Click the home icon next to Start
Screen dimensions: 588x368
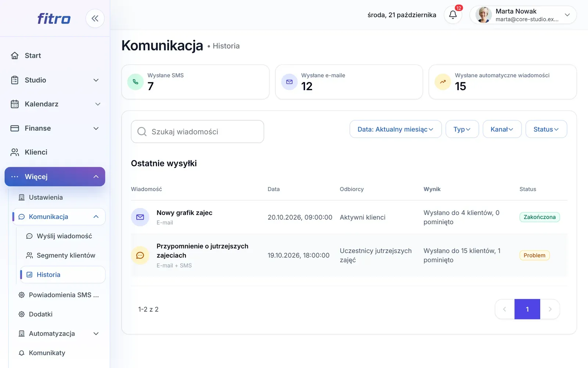coord(15,56)
